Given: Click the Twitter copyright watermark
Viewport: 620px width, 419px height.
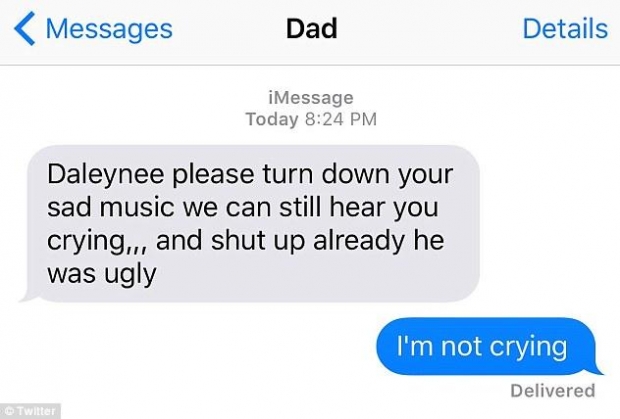Looking at the screenshot, I should tap(30, 411).
